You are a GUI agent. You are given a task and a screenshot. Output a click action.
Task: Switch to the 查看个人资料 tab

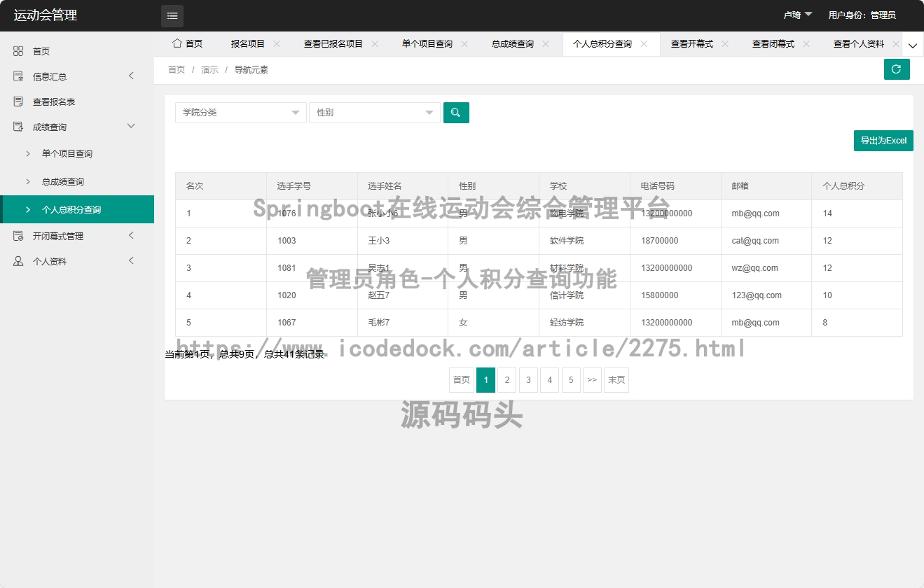(x=859, y=43)
